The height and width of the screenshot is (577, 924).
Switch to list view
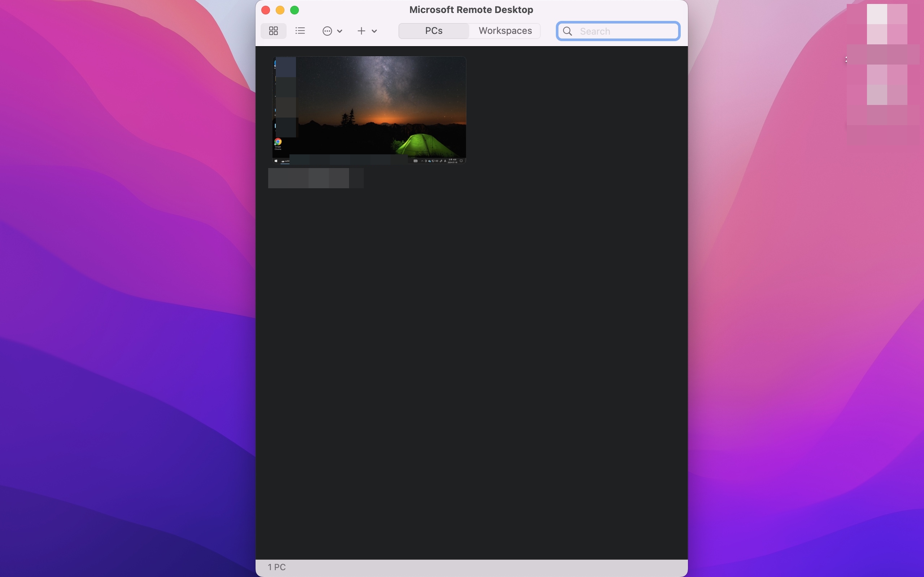click(300, 31)
